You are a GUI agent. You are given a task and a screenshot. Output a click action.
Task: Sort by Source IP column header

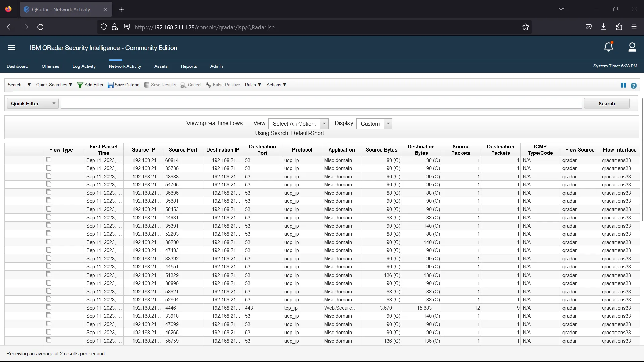[143, 150]
